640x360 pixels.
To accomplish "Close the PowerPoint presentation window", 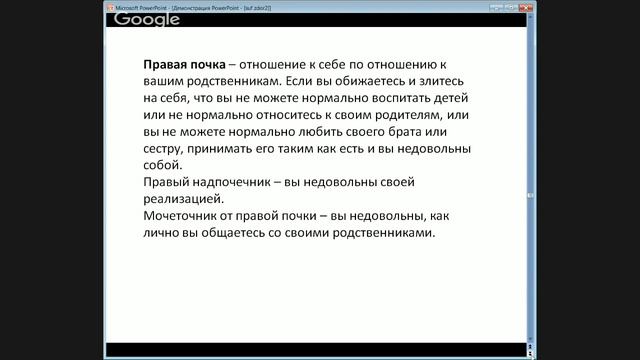I will click(526, 7).
